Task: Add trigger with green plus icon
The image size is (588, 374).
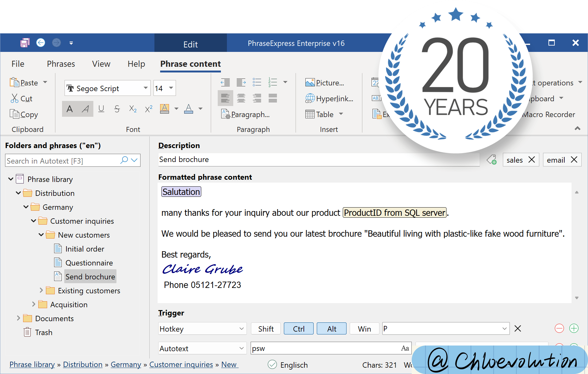Action: pos(574,328)
